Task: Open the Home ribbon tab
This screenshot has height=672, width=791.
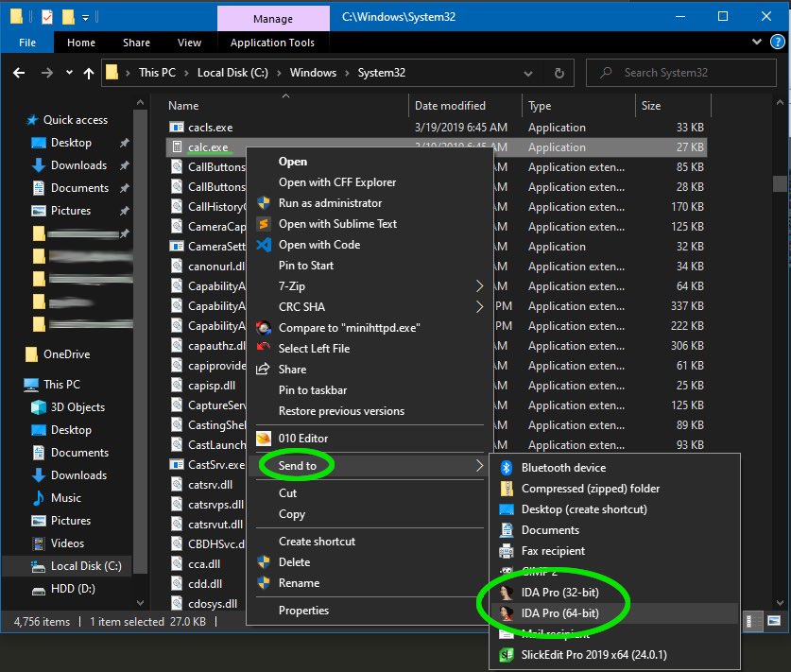Action: pos(81,43)
